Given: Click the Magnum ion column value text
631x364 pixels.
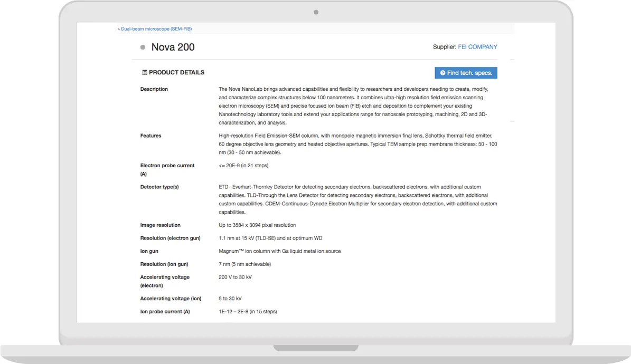Looking at the screenshot, I should 280,251.
